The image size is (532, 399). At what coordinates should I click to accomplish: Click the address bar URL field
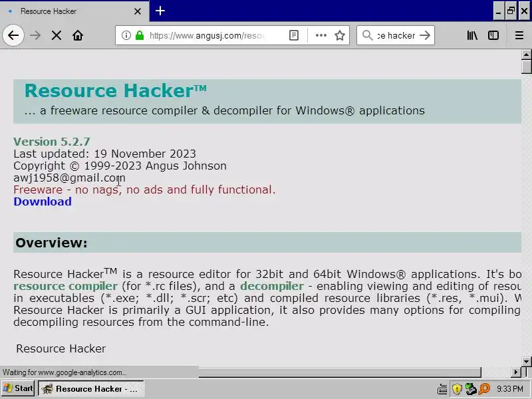tap(207, 35)
